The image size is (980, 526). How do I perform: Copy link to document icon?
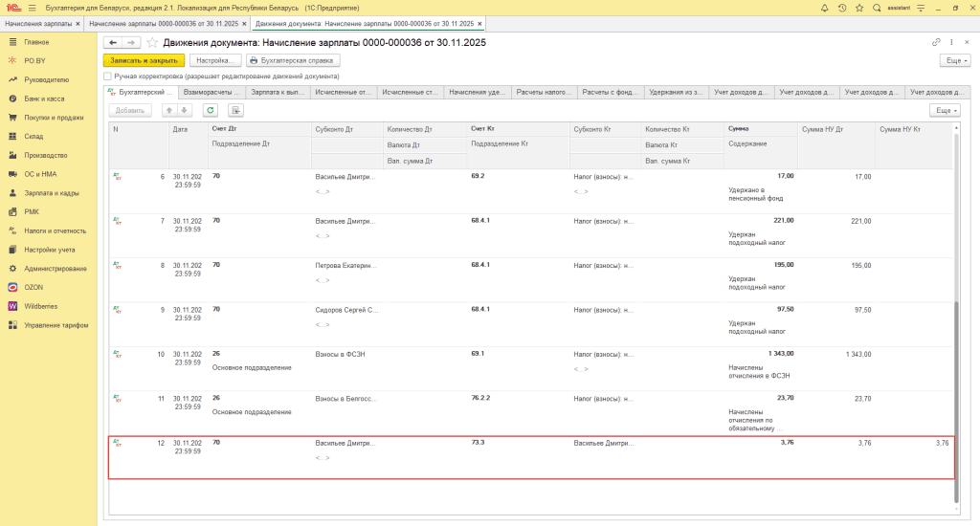(x=936, y=43)
